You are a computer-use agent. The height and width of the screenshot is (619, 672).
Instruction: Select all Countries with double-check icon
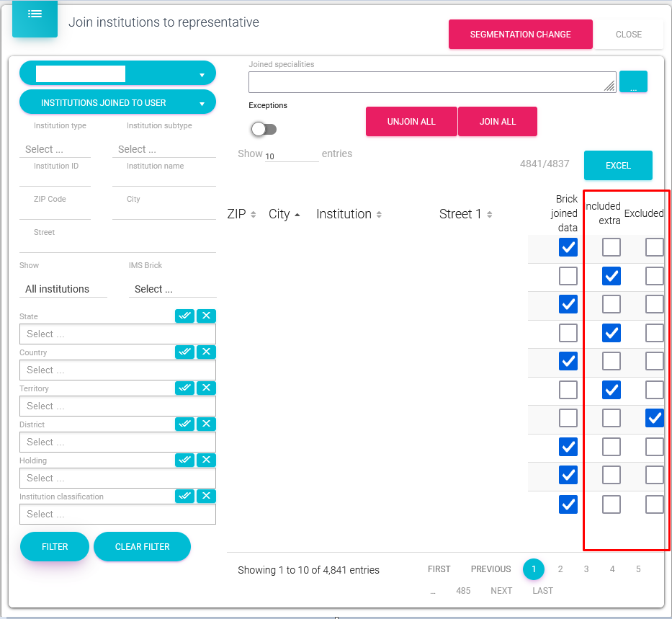click(184, 352)
